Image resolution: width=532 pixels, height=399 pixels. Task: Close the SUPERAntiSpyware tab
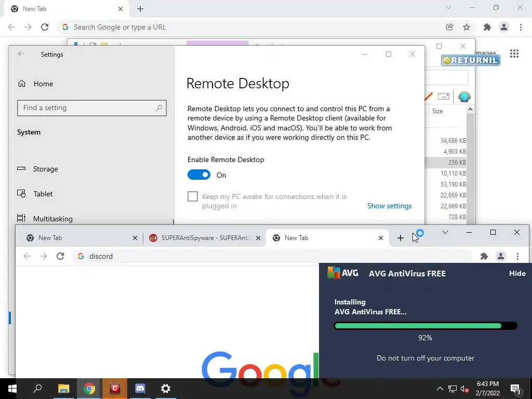click(x=258, y=238)
